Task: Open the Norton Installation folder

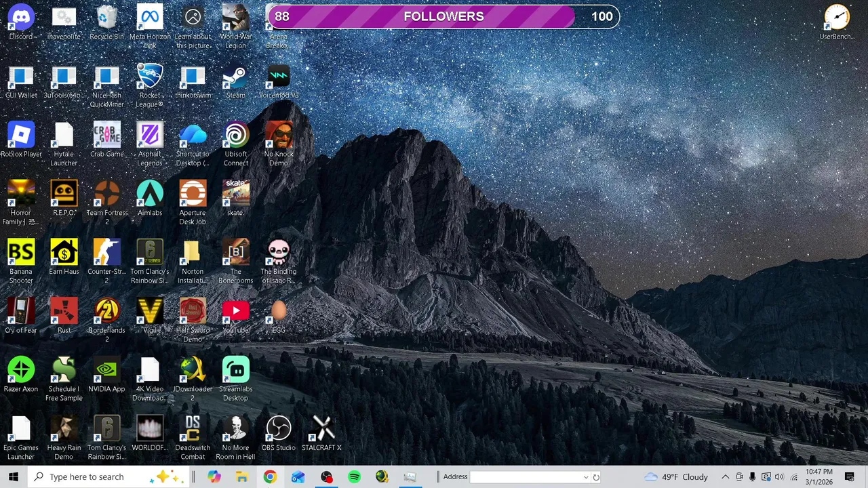Action: (193, 262)
